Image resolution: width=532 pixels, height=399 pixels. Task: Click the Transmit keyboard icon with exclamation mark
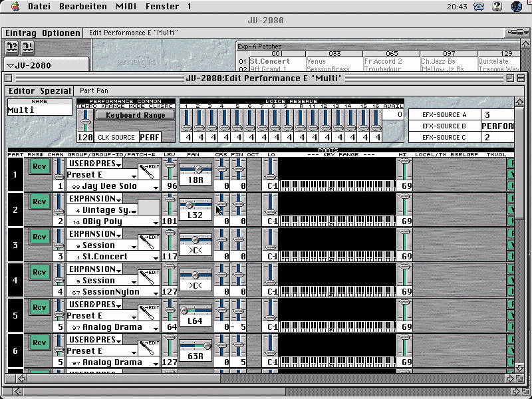27,48
